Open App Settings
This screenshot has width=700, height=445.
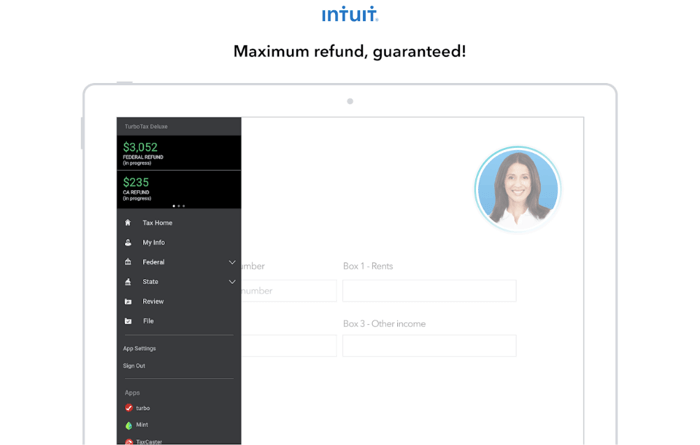click(139, 348)
